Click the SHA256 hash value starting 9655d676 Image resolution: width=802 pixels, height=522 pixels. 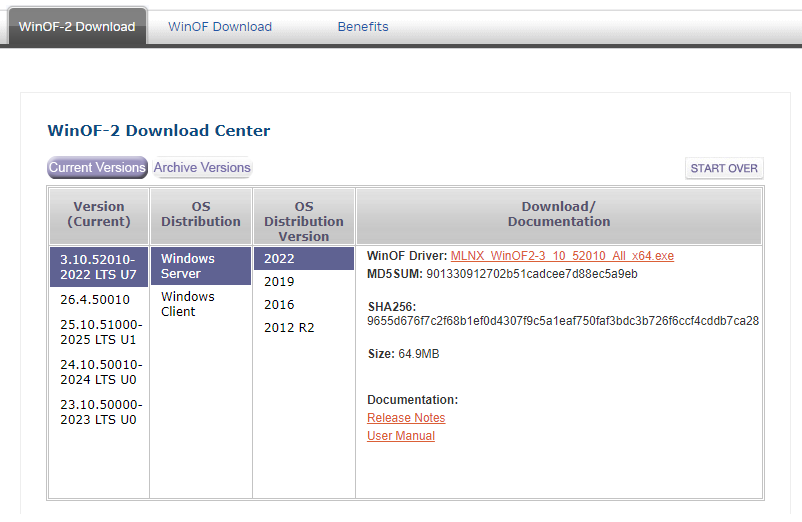(x=563, y=321)
